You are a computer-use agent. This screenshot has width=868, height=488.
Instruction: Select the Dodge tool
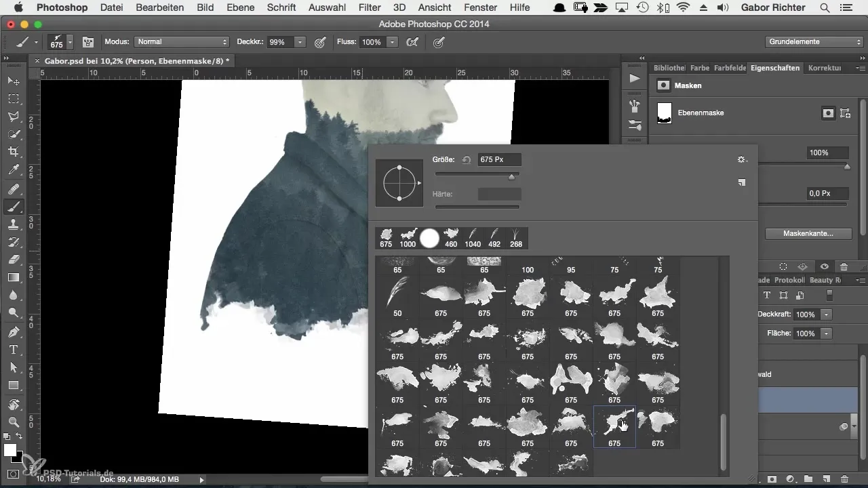click(13, 313)
